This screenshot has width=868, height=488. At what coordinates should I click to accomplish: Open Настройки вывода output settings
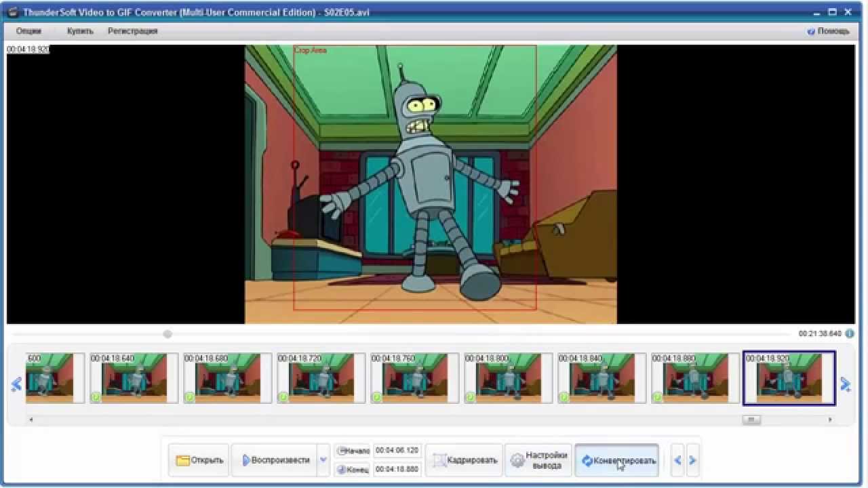click(538, 460)
